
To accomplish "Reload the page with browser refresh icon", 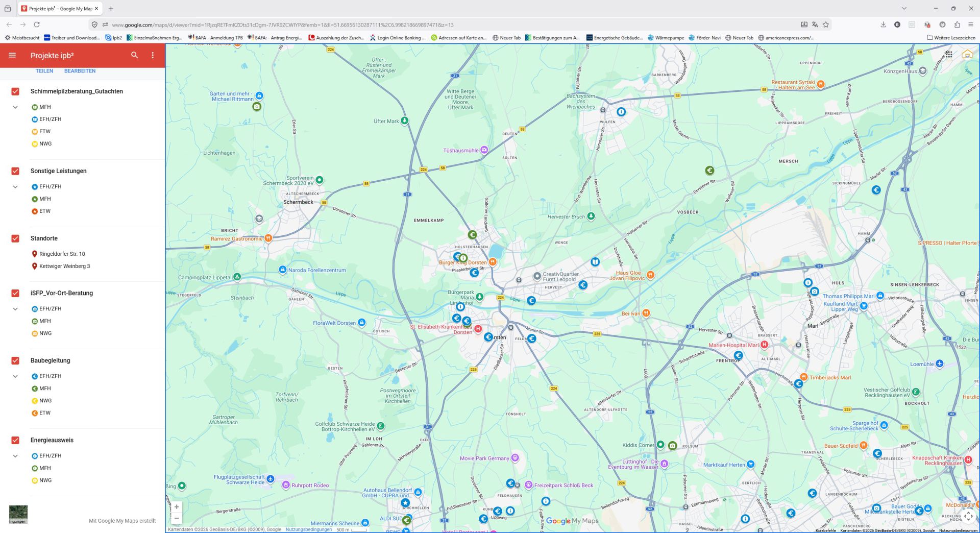I will coord(37,25).
